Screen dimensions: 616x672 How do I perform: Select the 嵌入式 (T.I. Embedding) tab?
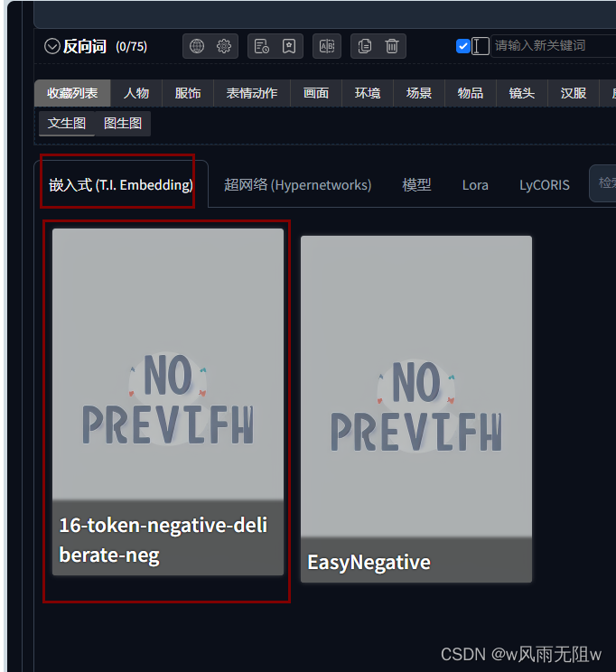121,185
